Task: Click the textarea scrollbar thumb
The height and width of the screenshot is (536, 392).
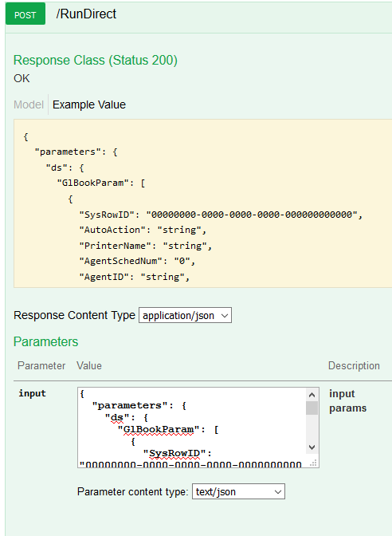Action: [x=312, y=408]
